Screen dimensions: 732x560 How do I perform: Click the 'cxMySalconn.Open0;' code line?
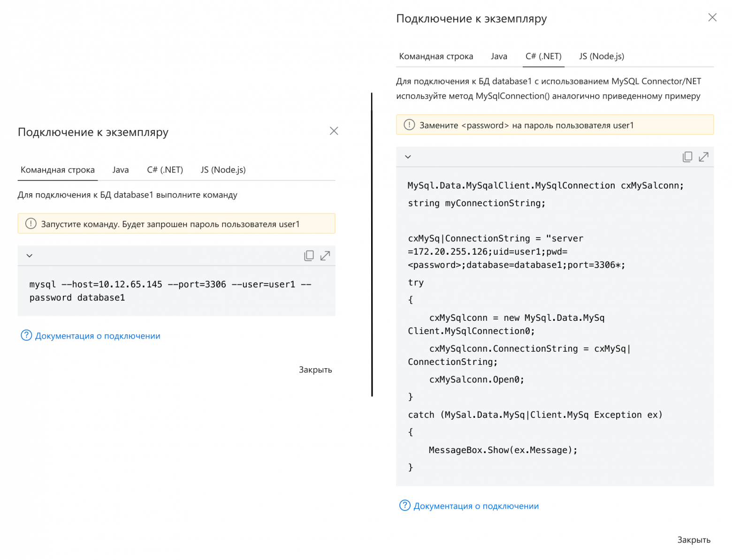tap(476, 379)
